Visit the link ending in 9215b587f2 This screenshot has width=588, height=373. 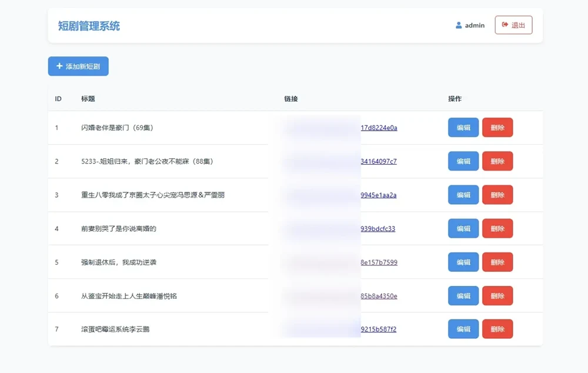[379, 329]
